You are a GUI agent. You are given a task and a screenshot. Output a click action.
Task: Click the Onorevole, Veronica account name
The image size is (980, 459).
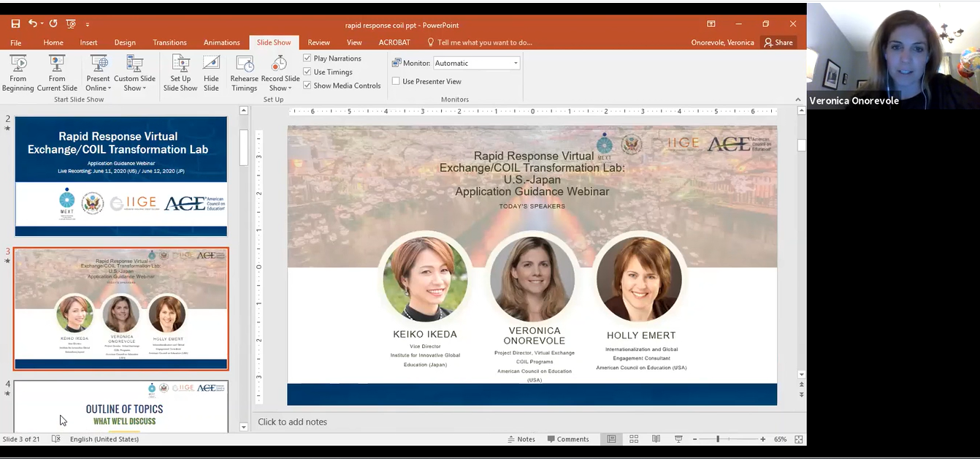[722, 42]
